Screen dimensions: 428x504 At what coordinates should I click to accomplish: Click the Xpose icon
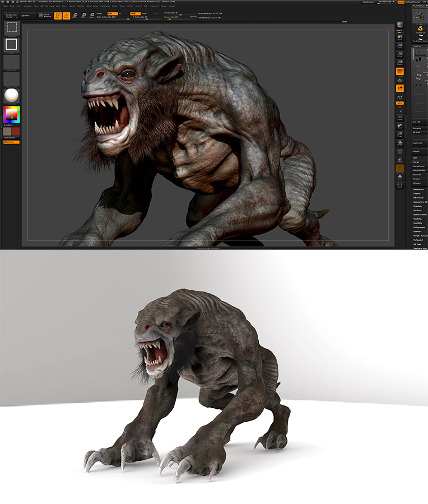pyautogui.click(x=399, y=185)
